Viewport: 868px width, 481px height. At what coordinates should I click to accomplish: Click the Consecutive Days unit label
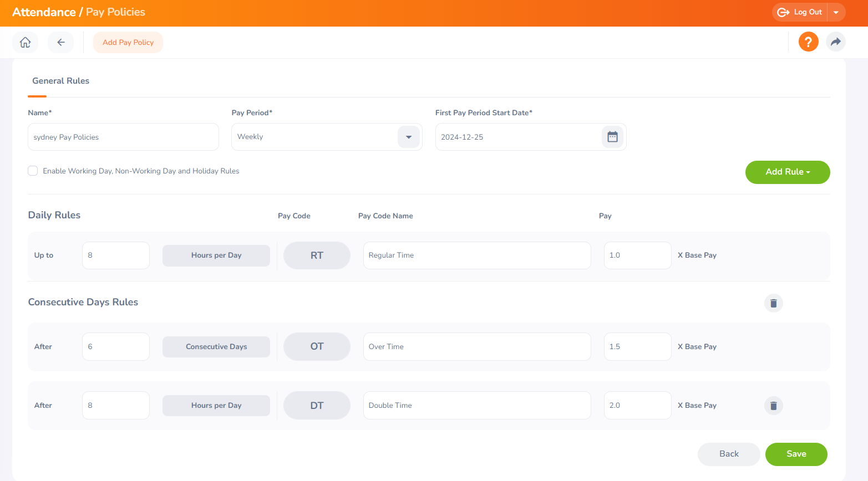pyautogui.click(x=216, y=347)
